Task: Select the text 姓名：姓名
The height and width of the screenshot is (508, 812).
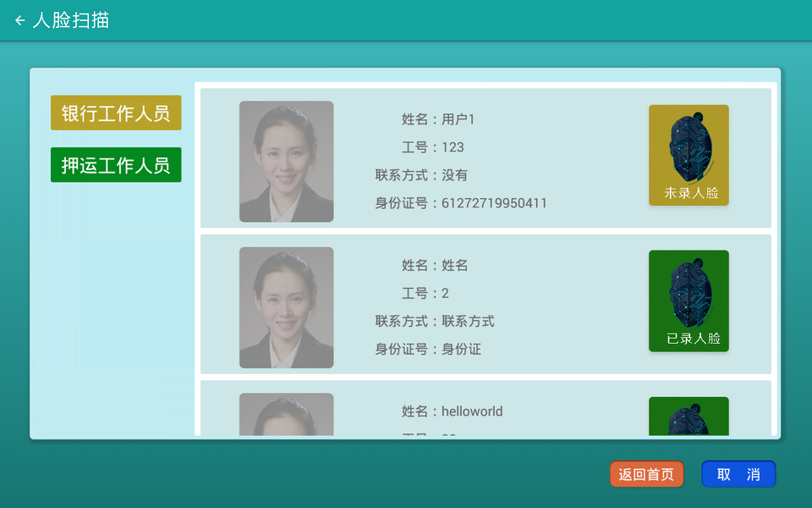Action: tap(435, 265)
